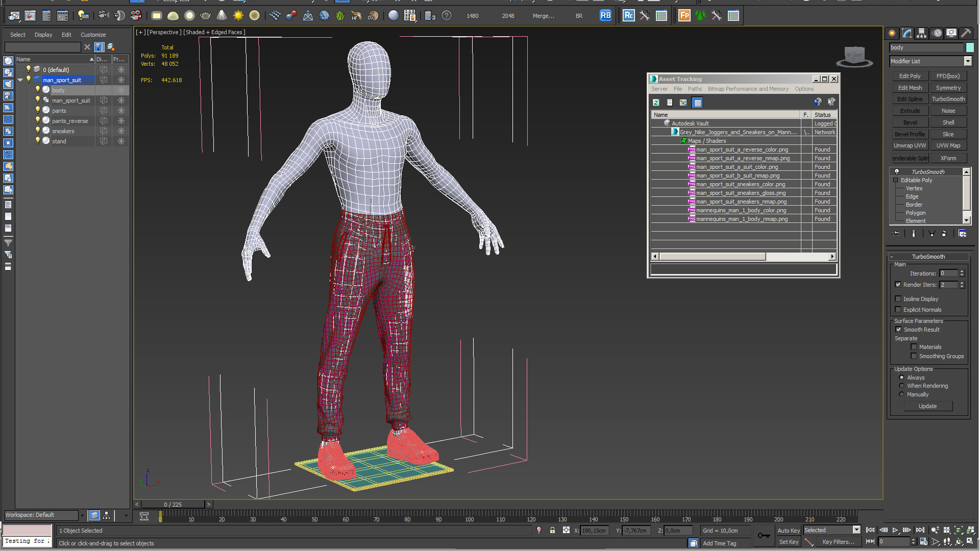Click the box primitive toolbar icon

pos(157,16)
